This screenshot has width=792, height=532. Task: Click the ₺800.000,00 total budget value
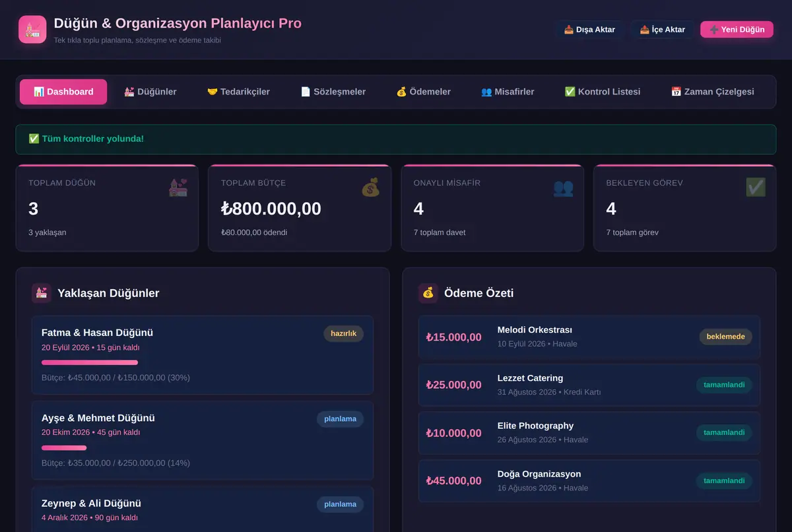(x=271, y=209)
